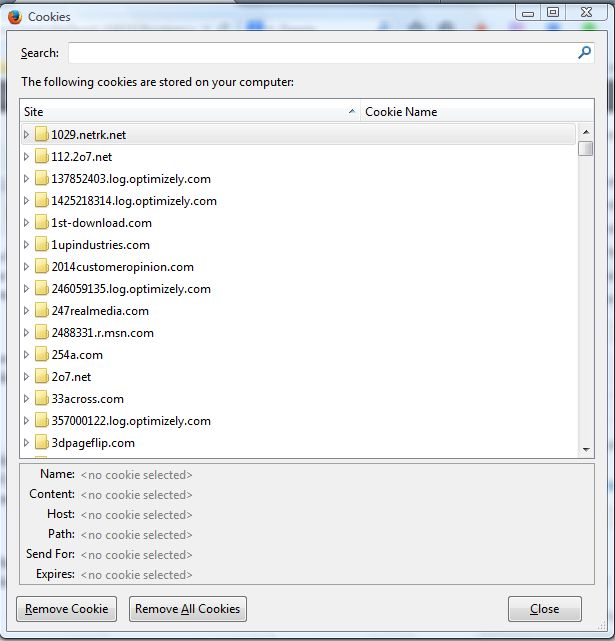Select the 1029.netrk.net row text
This screenshot has height=641, width=615.
tap(88, 135)
